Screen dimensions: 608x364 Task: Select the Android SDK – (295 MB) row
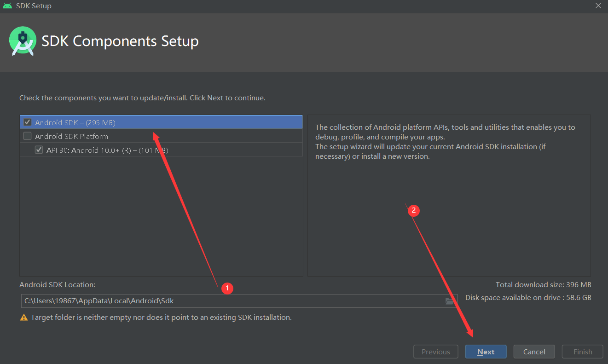(161, 122)
